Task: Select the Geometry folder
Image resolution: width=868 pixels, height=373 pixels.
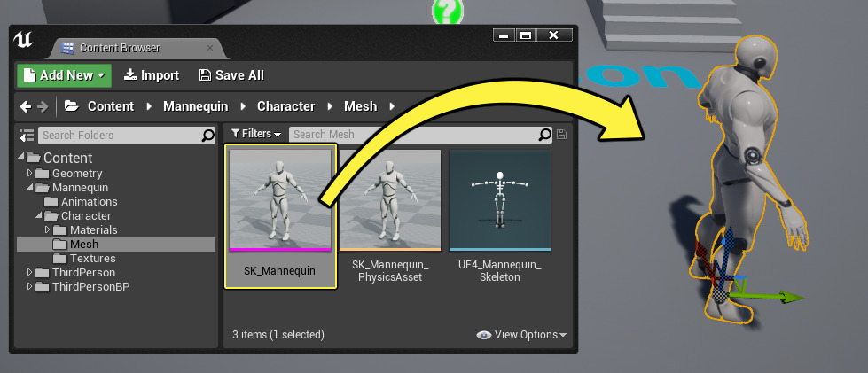Action: click(77, 174)
